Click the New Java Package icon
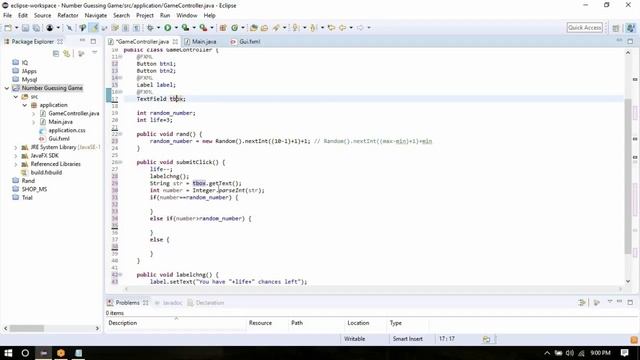The width and height of the screenshot is (640, 360). [223, 28]
